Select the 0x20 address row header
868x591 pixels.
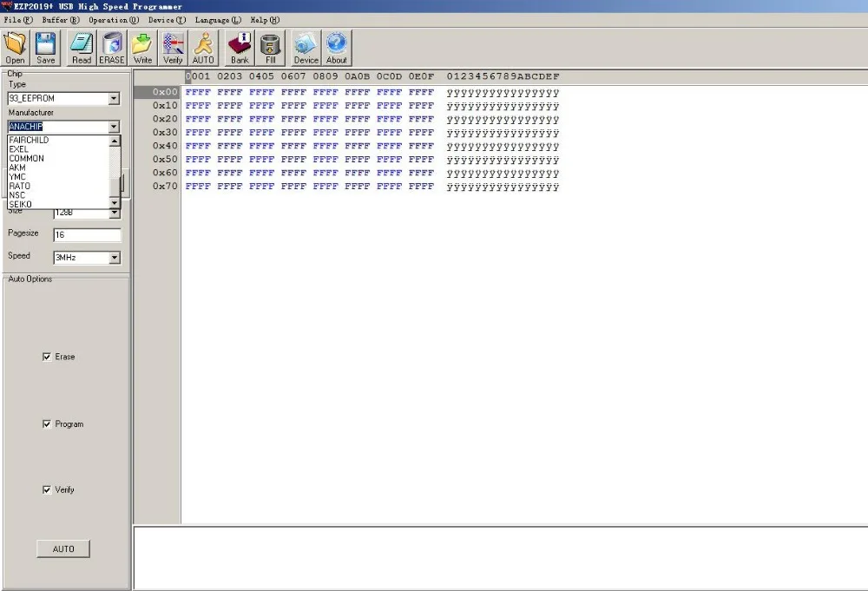[165, 119]
